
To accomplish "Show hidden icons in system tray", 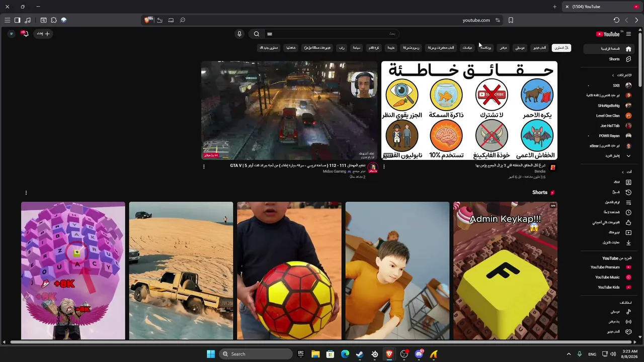I will [569, 354].
